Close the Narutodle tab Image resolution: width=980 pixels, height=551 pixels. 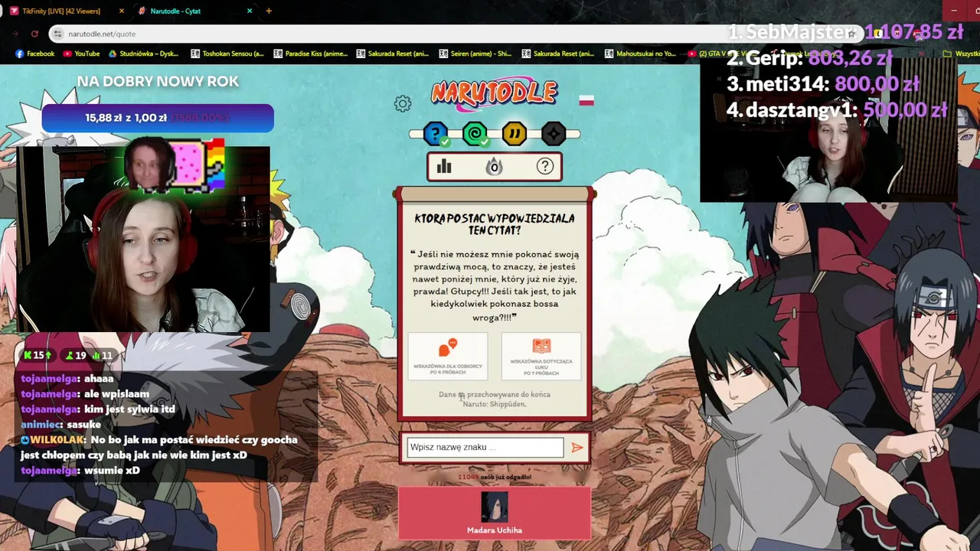(250, 11)
